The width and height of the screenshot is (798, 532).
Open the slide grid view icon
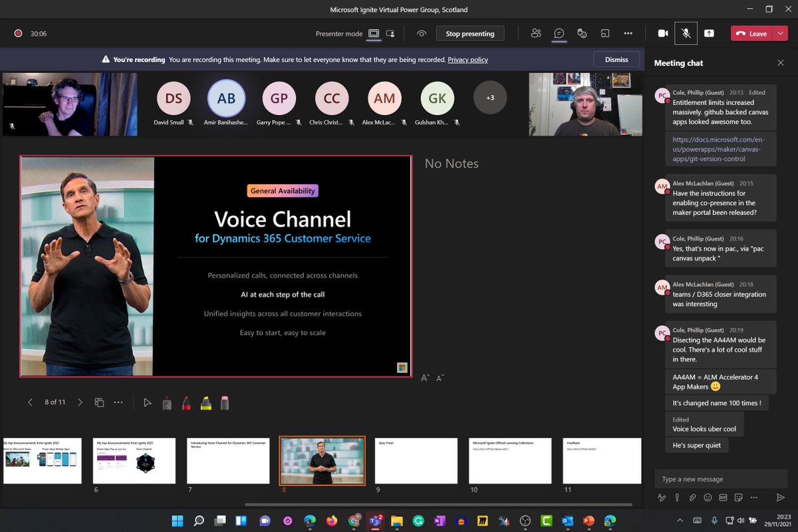click(99, 402)
